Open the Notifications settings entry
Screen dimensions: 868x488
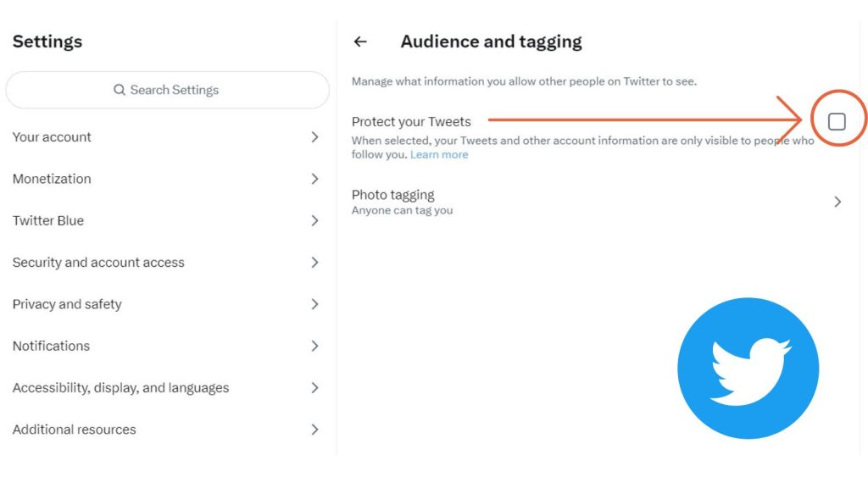[167, 346]
